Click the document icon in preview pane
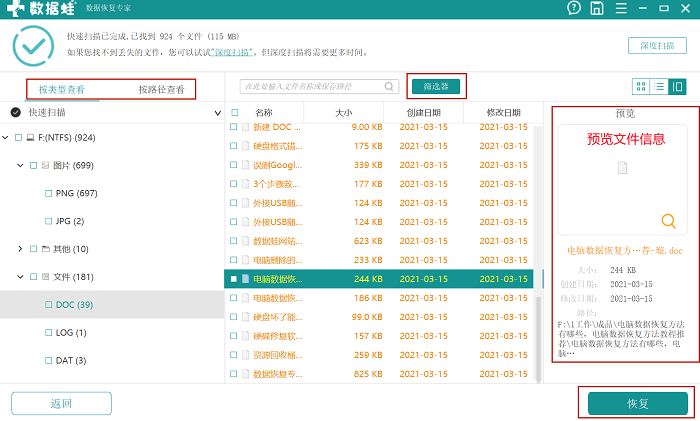The image size is (700, 421). point(622,168)
